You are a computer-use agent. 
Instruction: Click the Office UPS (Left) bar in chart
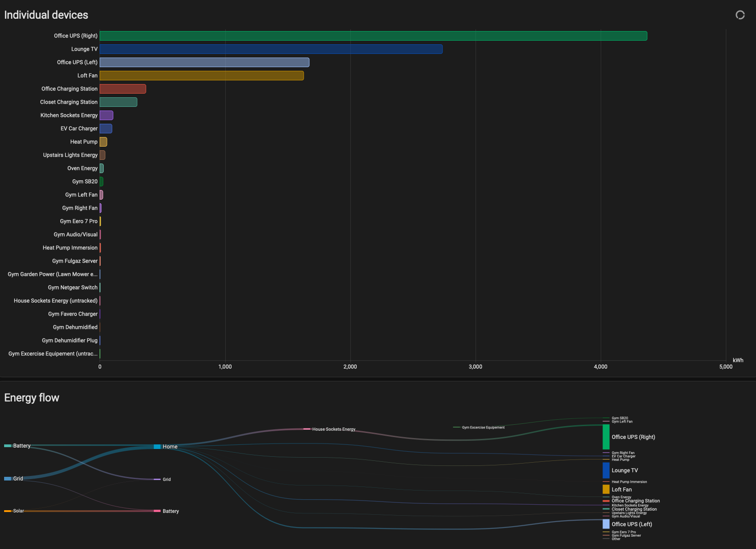[204, 62]
